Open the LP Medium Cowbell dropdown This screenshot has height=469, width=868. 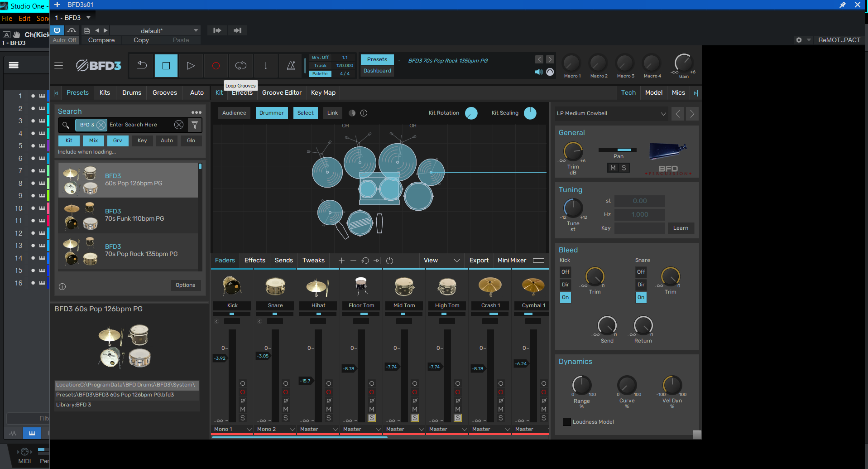pyautogui.click(x=611, y=114)
